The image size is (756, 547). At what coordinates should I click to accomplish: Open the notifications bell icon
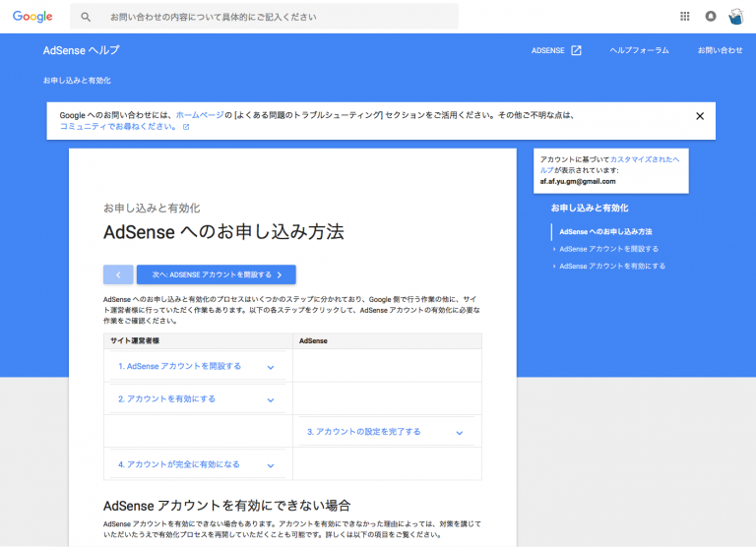click(x=710, y=17)
